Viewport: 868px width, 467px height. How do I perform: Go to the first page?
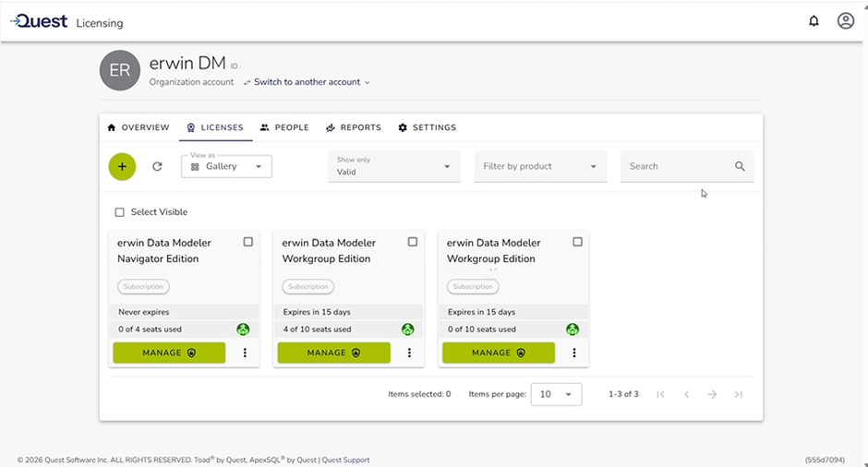660,394
